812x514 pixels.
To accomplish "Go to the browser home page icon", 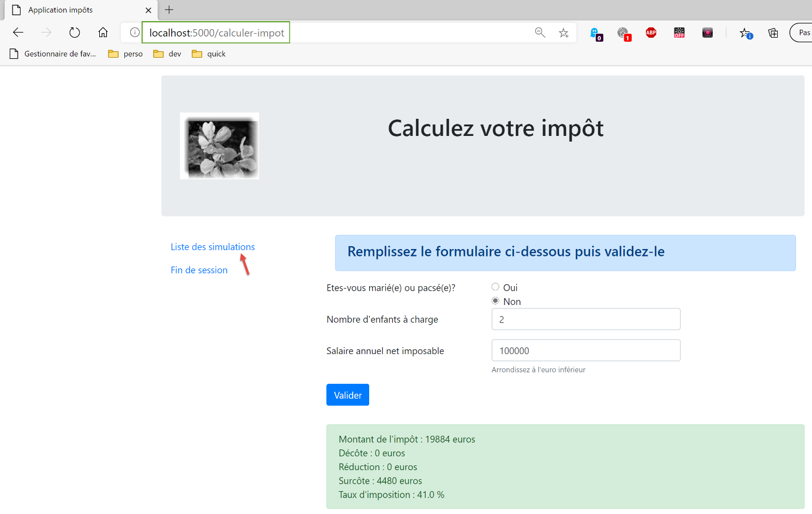I will coord(103,33).
